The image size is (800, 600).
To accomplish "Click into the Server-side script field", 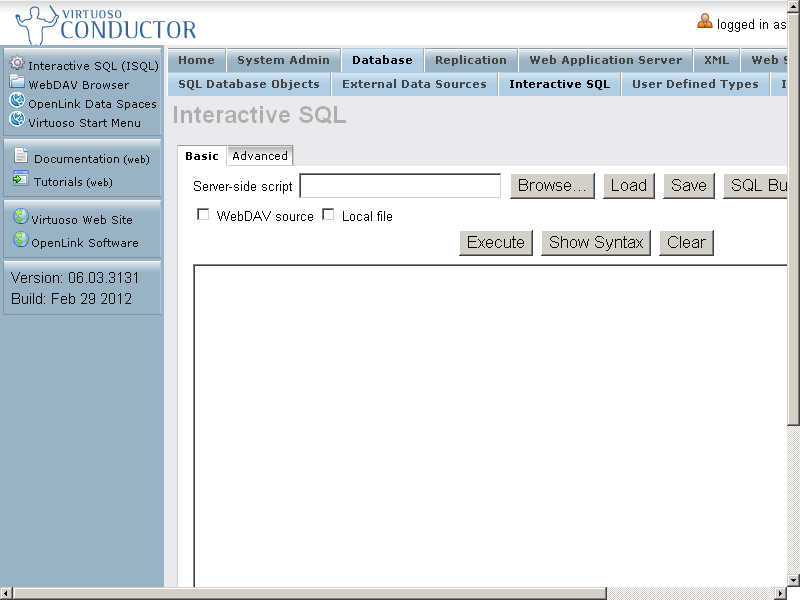I will 400,186.
